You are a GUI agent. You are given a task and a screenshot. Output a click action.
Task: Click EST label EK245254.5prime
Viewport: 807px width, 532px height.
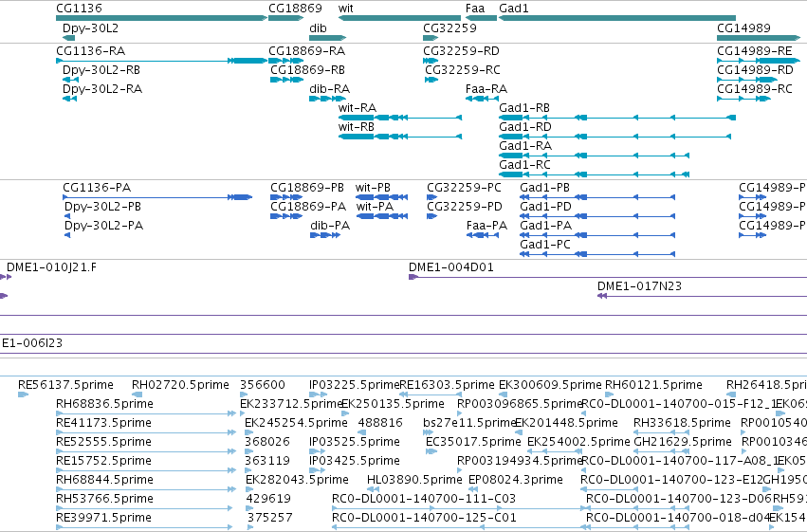coord(296,423)
